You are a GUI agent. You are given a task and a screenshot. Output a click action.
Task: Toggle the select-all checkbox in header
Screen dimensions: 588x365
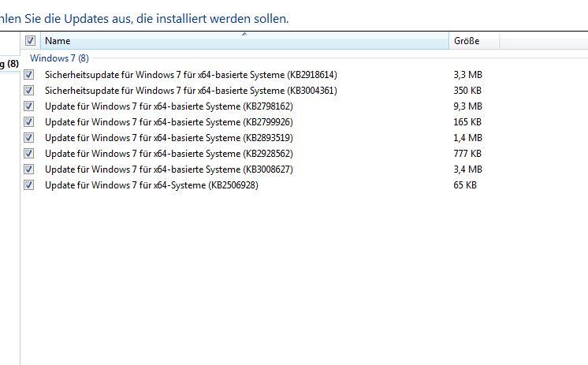[30, 40]
